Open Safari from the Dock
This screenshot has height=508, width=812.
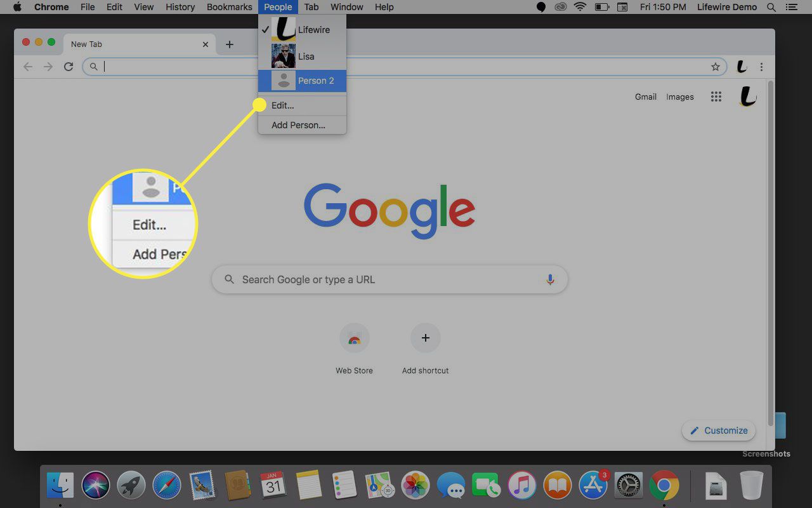167,486
